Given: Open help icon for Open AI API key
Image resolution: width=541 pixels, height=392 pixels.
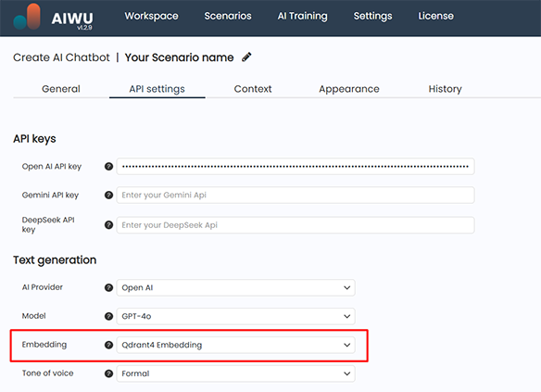Looking at the screenshot, I should coord(108,166).
